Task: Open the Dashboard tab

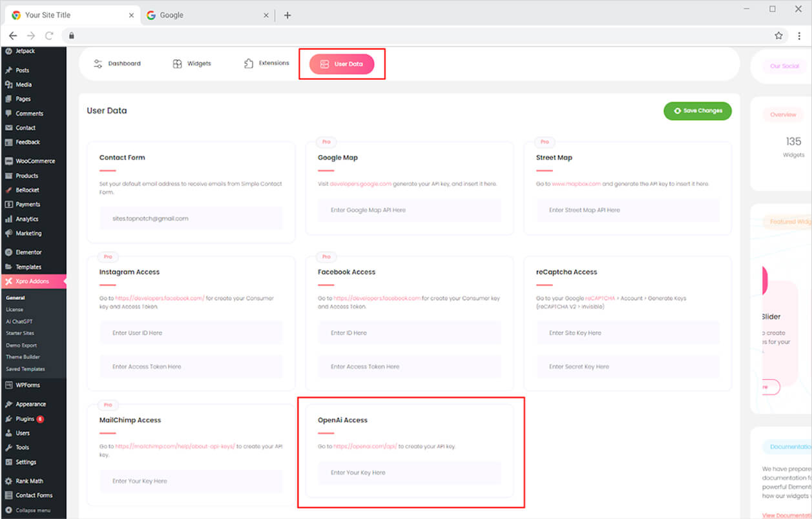Action: [117, 64]
